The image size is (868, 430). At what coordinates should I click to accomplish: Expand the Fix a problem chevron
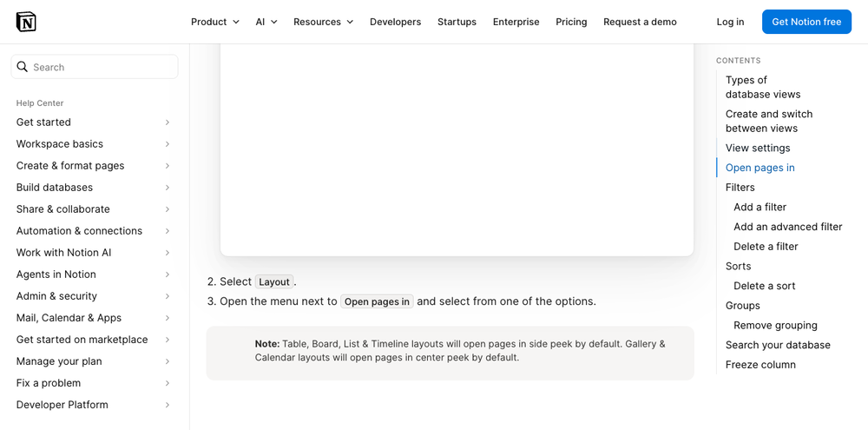[x=168, y=383]
